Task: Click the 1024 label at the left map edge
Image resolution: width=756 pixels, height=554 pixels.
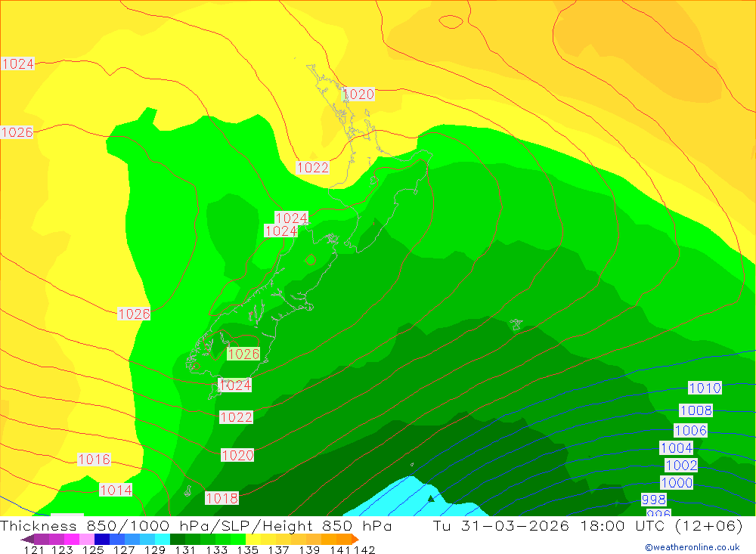Action: (x=18, y=63)
